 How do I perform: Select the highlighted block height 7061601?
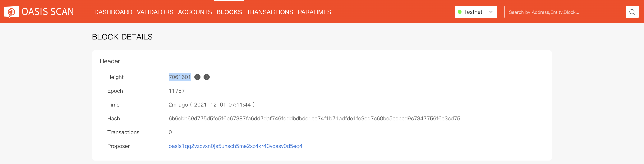click(180, 77)
